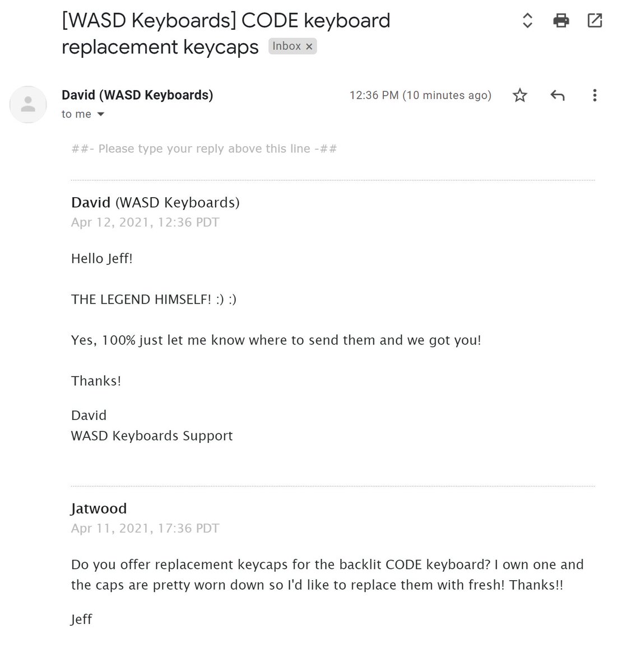Open the email in a new window
The image size is (617, 672).
(x=595, y=21)
